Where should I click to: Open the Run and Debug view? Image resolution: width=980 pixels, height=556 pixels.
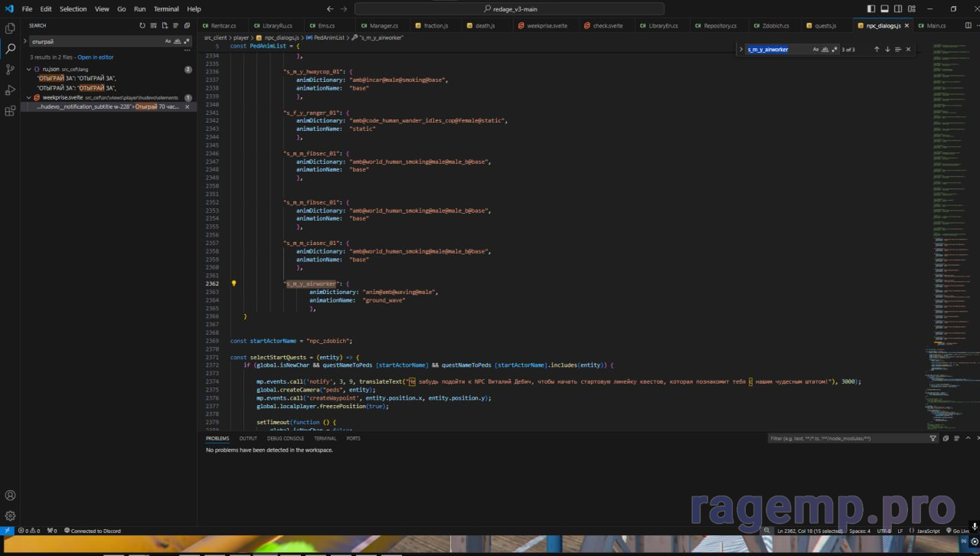click(x=10, y=90)
